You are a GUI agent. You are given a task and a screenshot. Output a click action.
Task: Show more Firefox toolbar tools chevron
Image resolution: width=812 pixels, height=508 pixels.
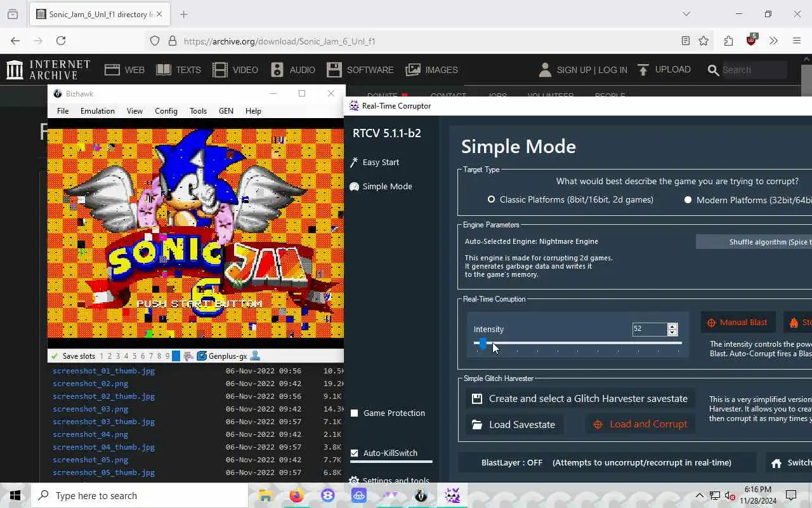tap(773, 41)
